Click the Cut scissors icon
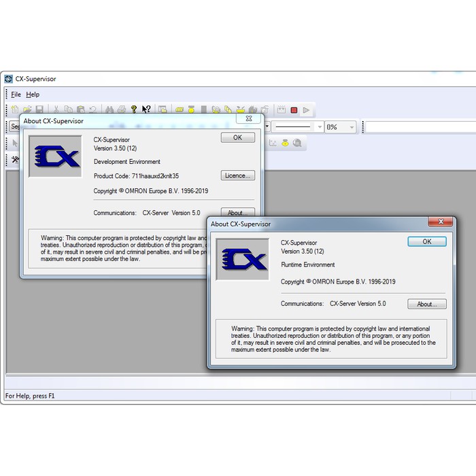 pos(56,109)
